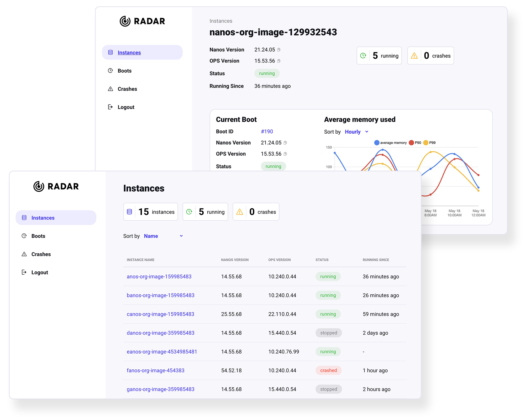Click the back window's 5 running card

[x=379, y=56]
